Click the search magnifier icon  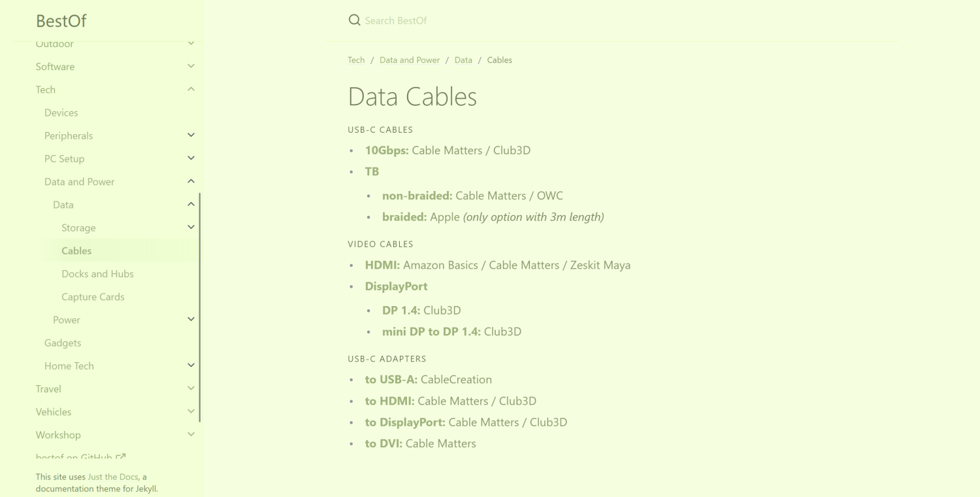point(355,20)
